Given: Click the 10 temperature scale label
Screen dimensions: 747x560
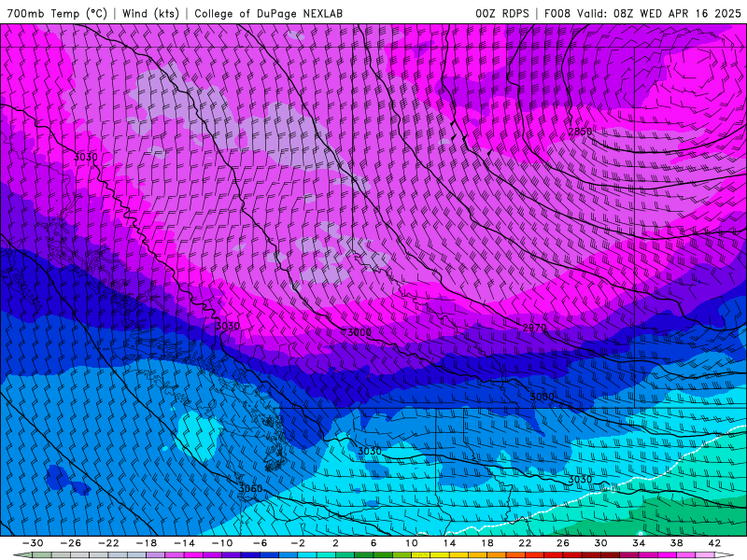Looking at the screenshot, I should (412, 543).
